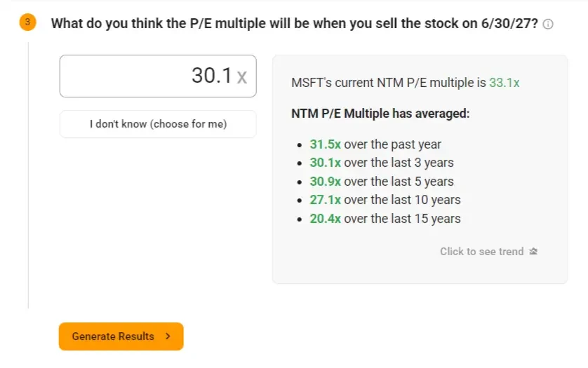Choose "I don't know (choose for me)"
The width and height of the screenshot is (588, 368).
tap(158, 124)
